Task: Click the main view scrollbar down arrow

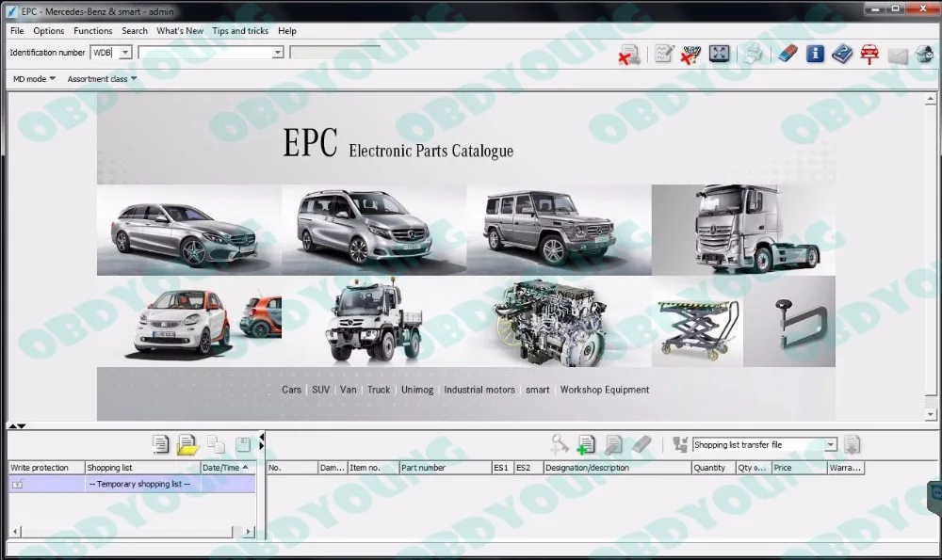Action: tap(931, 414)
